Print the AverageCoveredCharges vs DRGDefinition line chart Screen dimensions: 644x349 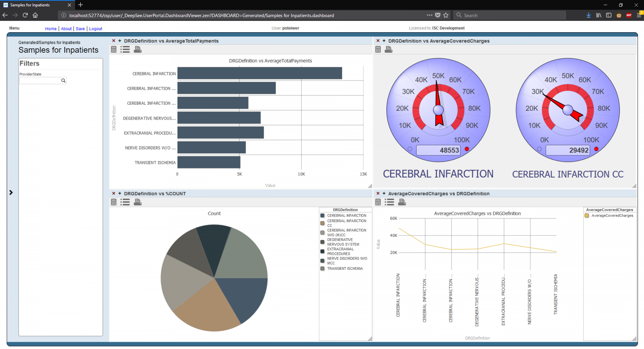pos(402,202)
